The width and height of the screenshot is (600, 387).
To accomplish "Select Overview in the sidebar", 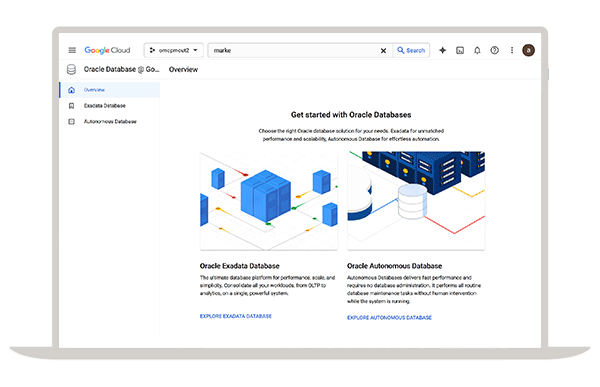I will tap(109, 90).
